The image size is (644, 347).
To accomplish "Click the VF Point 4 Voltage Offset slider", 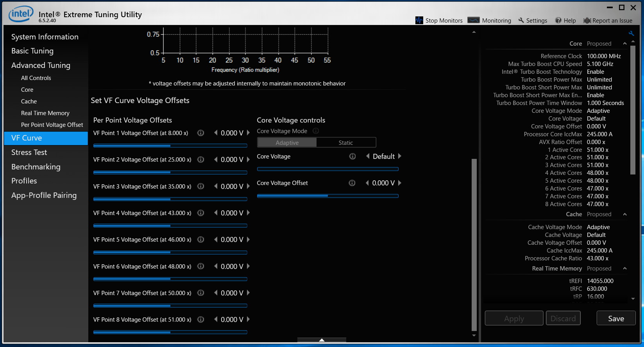I will pyautogui.click(x=170, y=226).
